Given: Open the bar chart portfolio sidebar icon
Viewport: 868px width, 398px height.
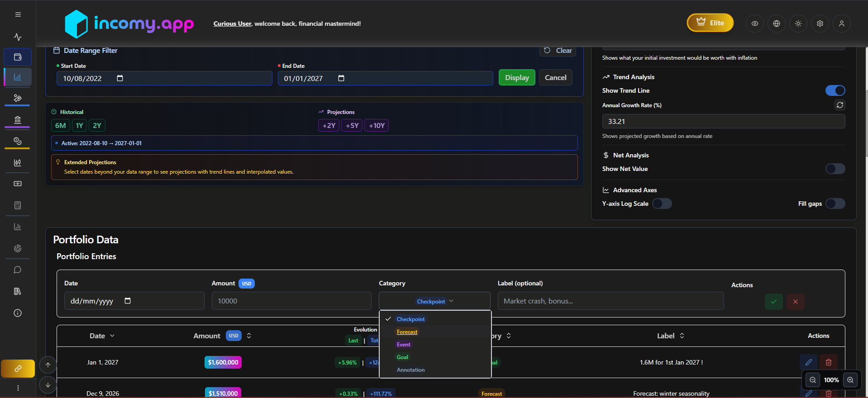Looking at the screenshot, I should (18, 77).
